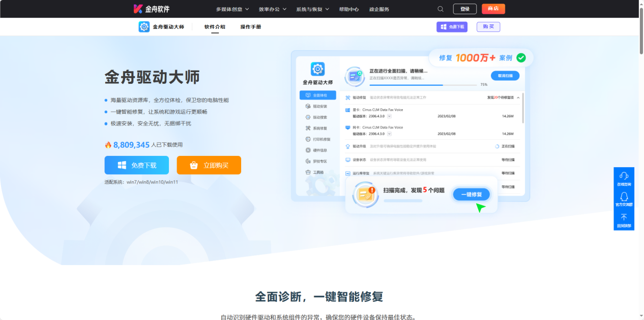644x320 pixels.
Task: Open the orange 商店 button
Action: [493, 9]
